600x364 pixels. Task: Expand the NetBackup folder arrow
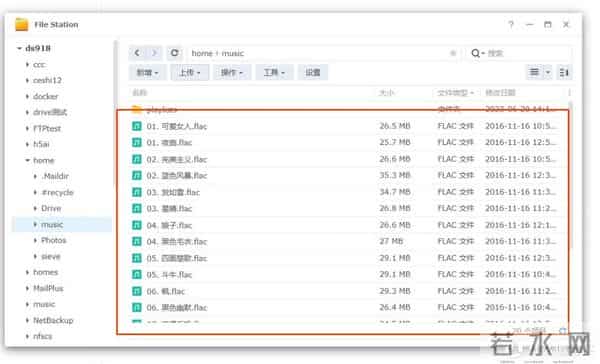27,320
